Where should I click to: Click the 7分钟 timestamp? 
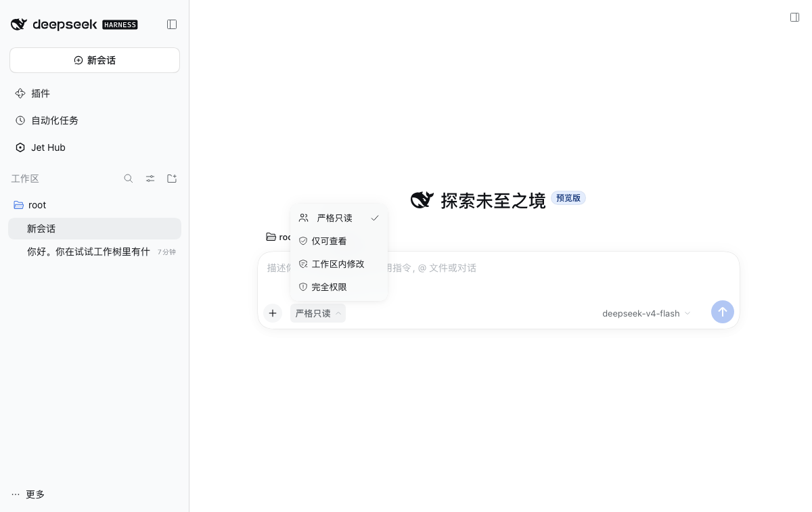point(166,252)
